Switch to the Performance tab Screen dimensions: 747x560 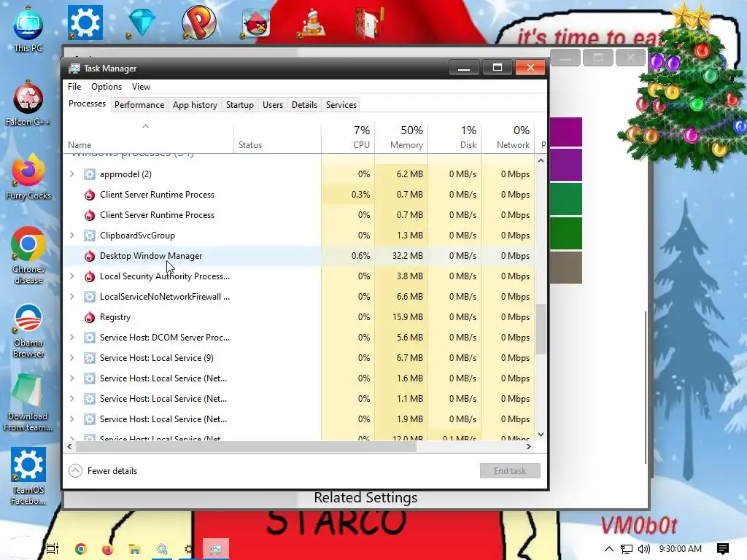tap(139, 105)
